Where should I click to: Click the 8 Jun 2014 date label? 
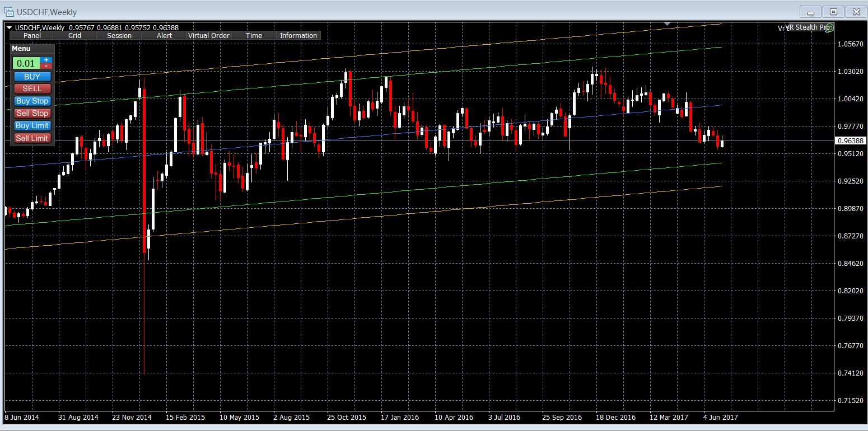click(x=23, y=418)
